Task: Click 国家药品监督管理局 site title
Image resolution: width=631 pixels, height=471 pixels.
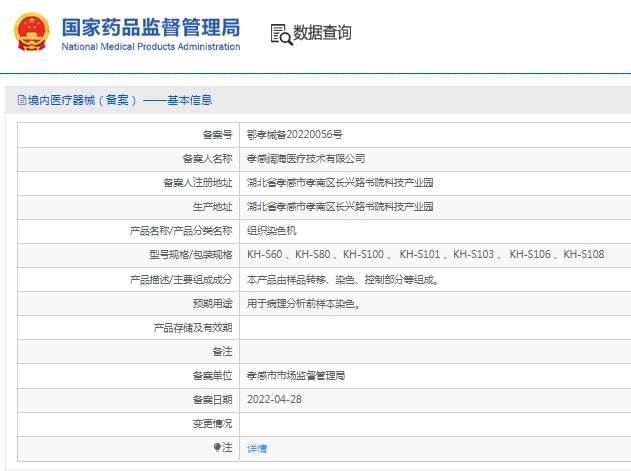Action: click(x=151, y=27)
